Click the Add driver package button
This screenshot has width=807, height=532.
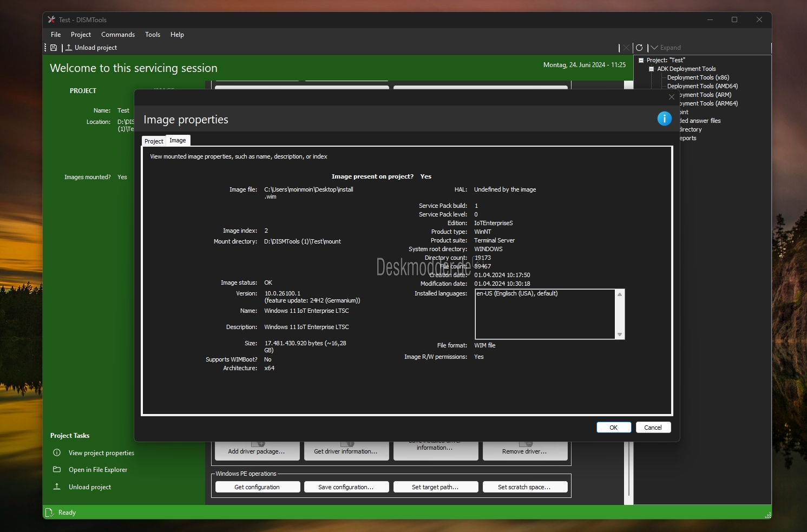click(x=257, y=451)
